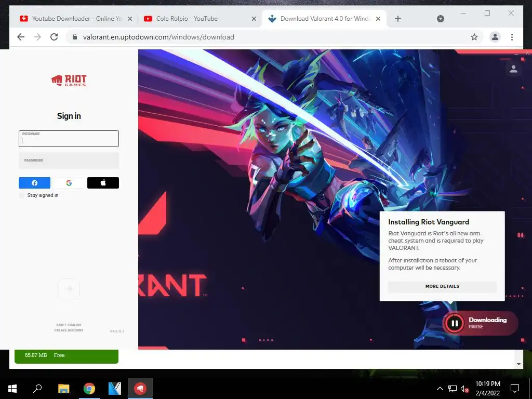Viewport: 532px width, 399px height.
Task: Select the address bar URL
Action: [x=158, y=37]
